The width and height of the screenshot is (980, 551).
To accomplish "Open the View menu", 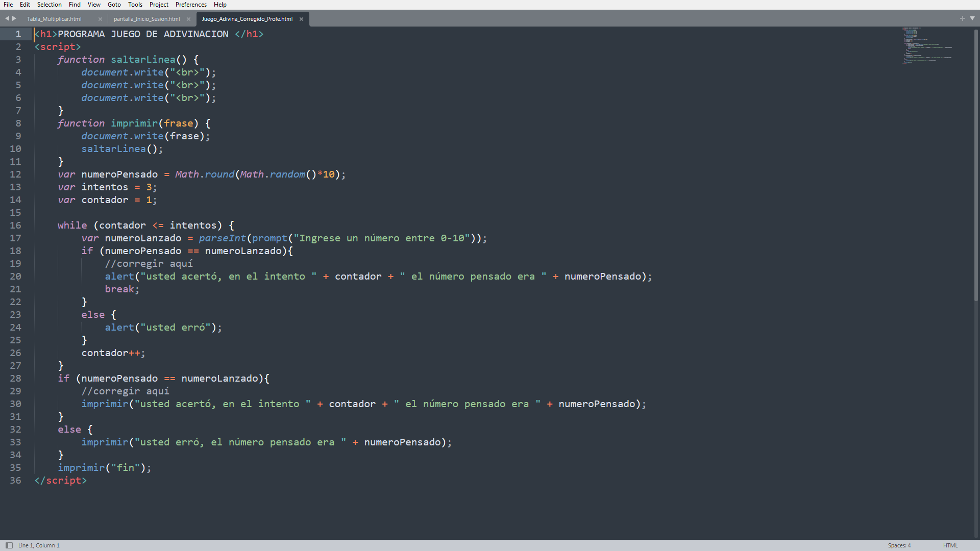I will tap(94, 5).
